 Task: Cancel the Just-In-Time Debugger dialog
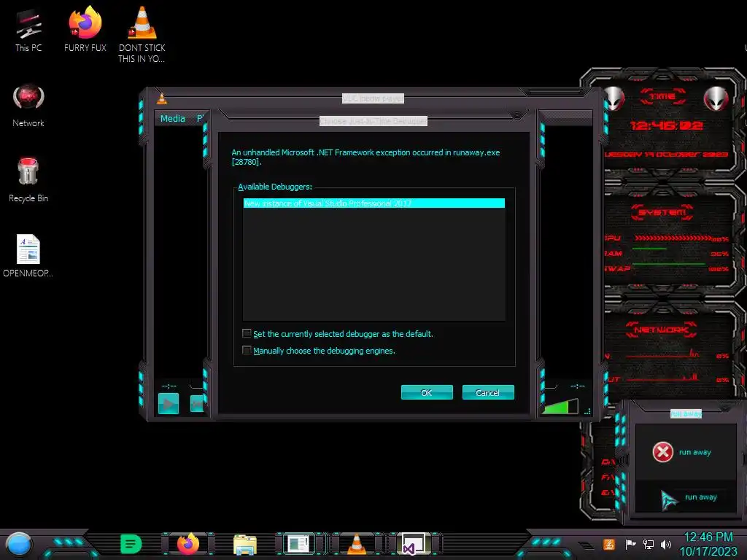click(x=488, y=392)
